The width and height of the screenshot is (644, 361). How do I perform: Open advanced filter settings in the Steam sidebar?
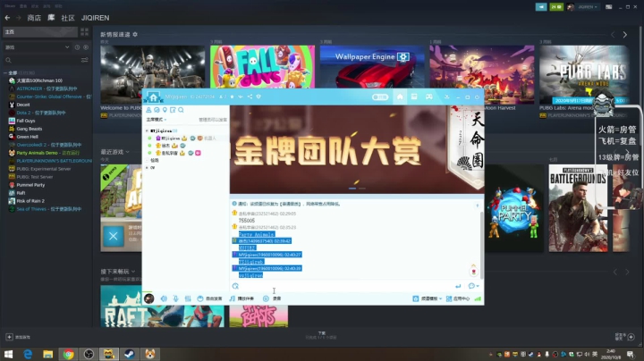coord(85,60)
